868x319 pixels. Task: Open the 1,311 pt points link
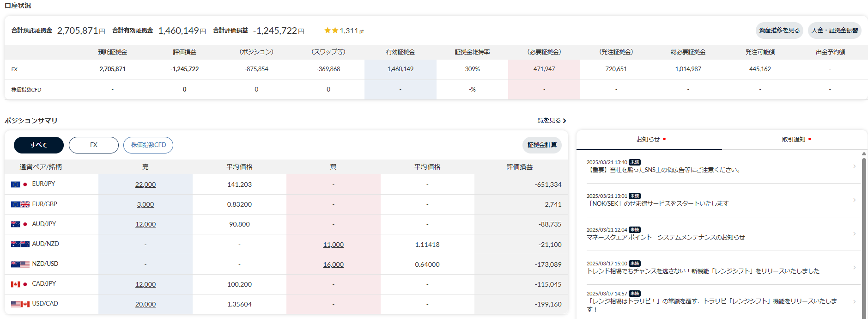(x=352, y=31)
